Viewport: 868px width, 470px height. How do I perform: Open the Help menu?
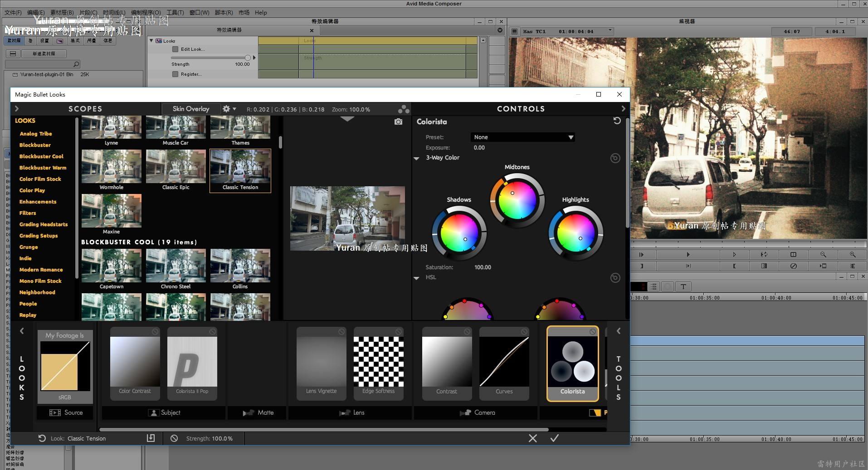[x=261, y=13]
